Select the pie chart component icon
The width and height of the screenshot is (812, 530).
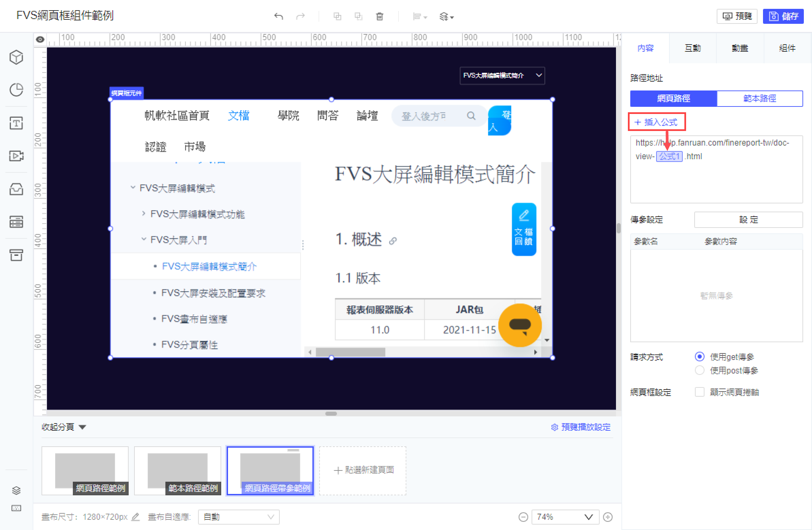pos(16,90)
